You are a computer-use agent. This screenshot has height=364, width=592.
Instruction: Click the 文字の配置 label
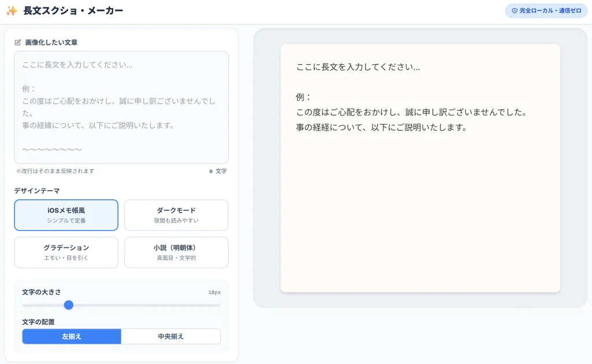(x=38, y=322)
